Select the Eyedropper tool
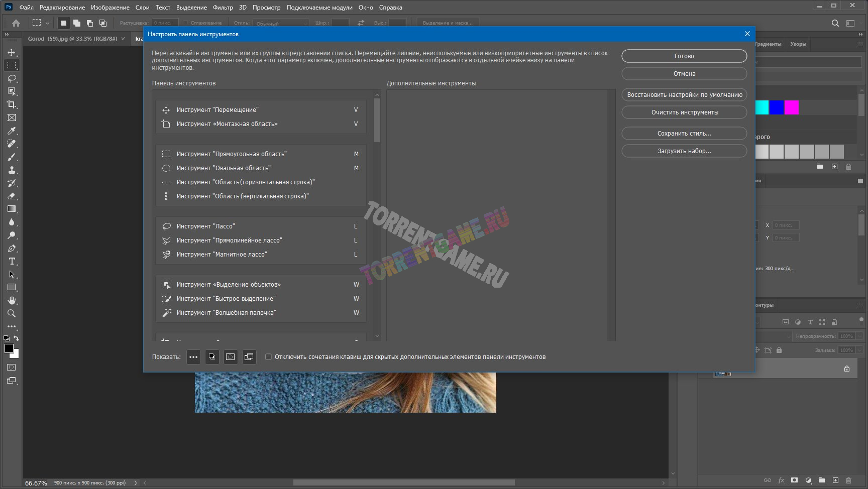The image size is (868, 489). [x=12, y=131]
